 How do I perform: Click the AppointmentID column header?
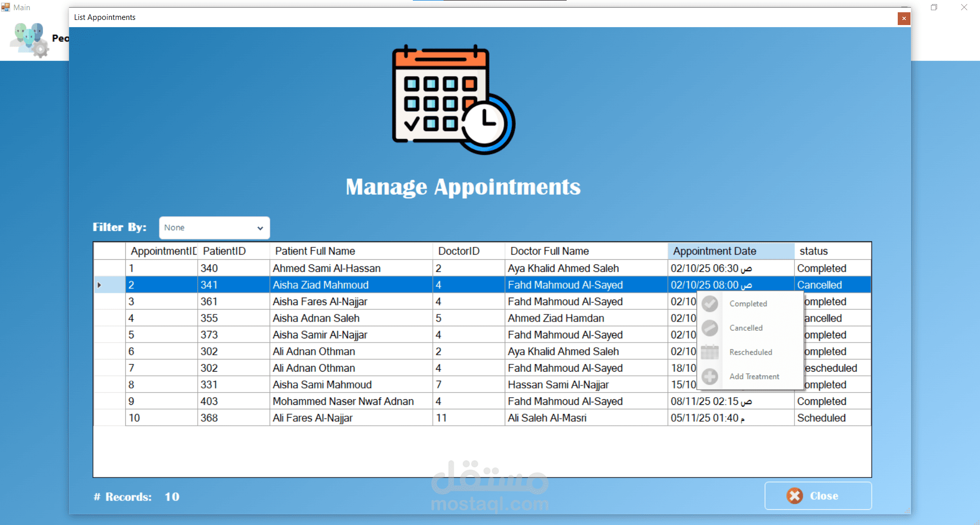tap(161, 251)
